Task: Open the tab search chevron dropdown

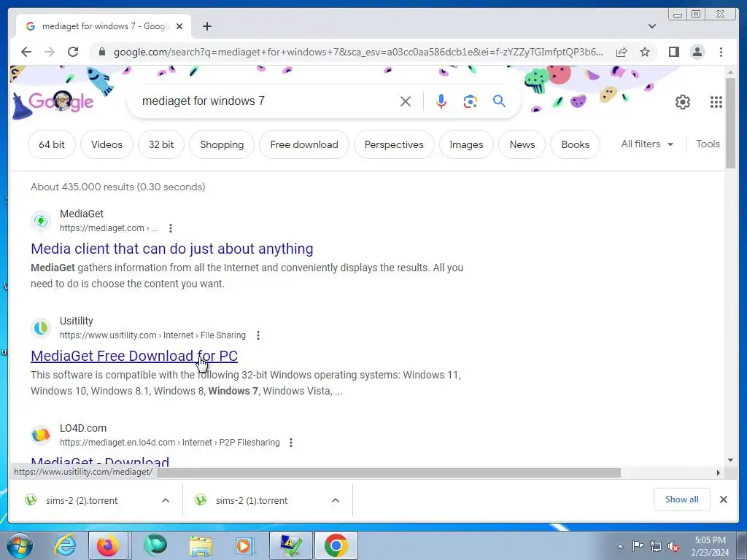Action: pos(652,26)
